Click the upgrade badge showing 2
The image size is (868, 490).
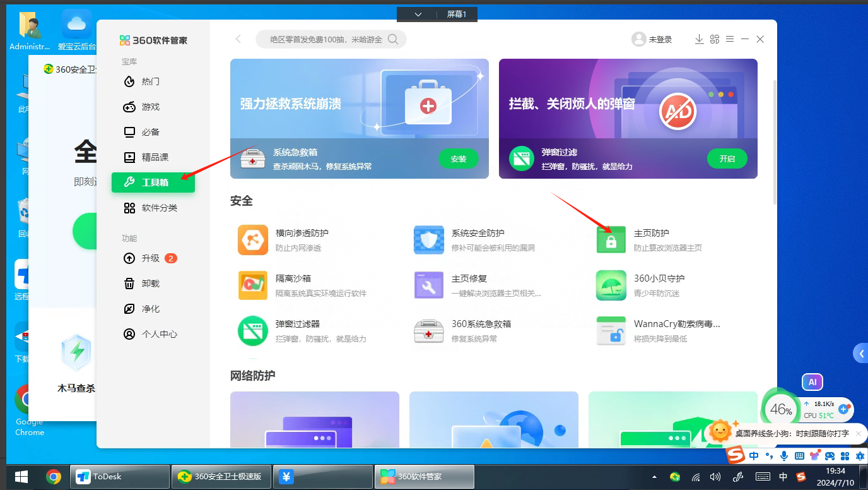point(171,258)
